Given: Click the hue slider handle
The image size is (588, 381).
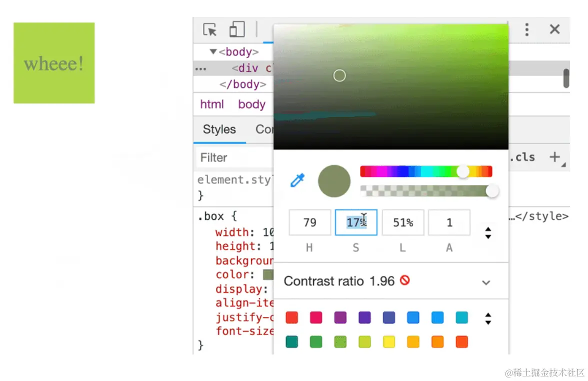Looking at the screenshot, I should click(x=463, y=172).
